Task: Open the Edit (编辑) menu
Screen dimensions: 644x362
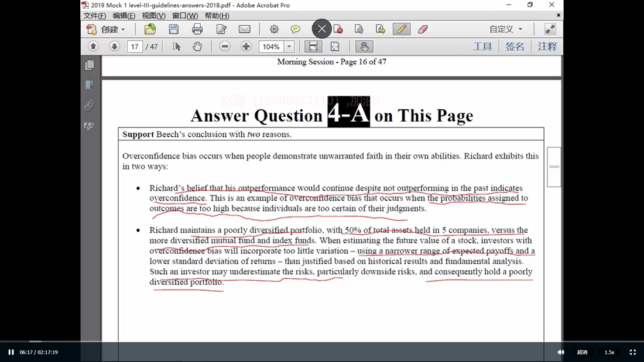Action: [x=124, y=16]
